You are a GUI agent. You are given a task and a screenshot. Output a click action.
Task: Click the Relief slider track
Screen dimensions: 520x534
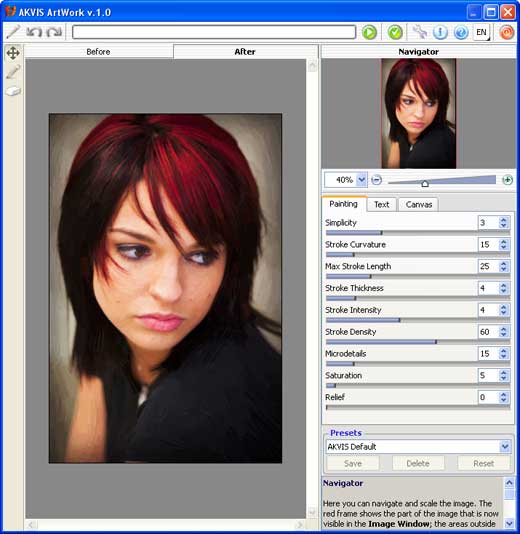click(417, 407)
